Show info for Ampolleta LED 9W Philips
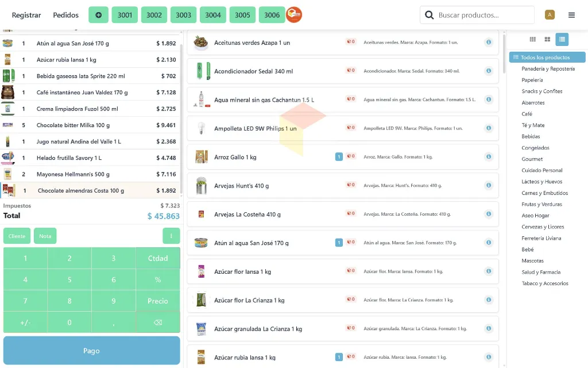588x368 pixels. 489,128
